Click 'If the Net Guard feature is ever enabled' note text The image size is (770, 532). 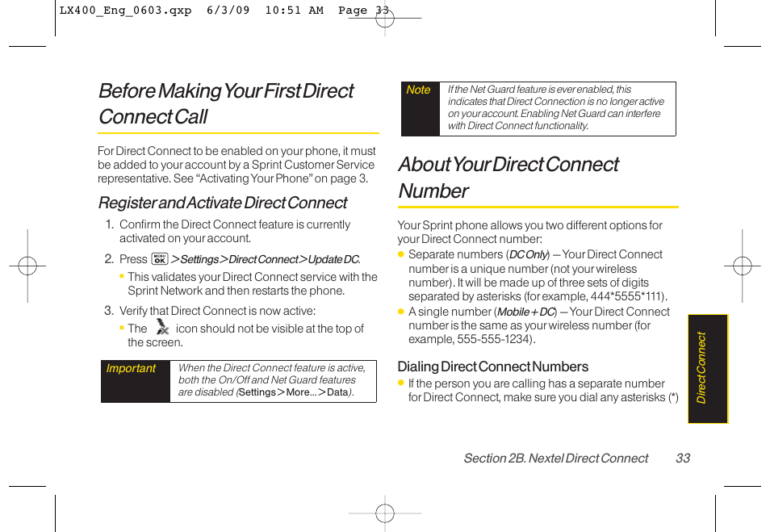point(556,107)
